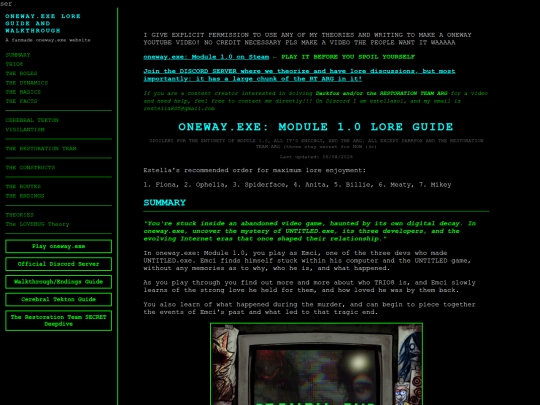
Task: Open THE ROLES sidebar link
Action: [21, 73]
